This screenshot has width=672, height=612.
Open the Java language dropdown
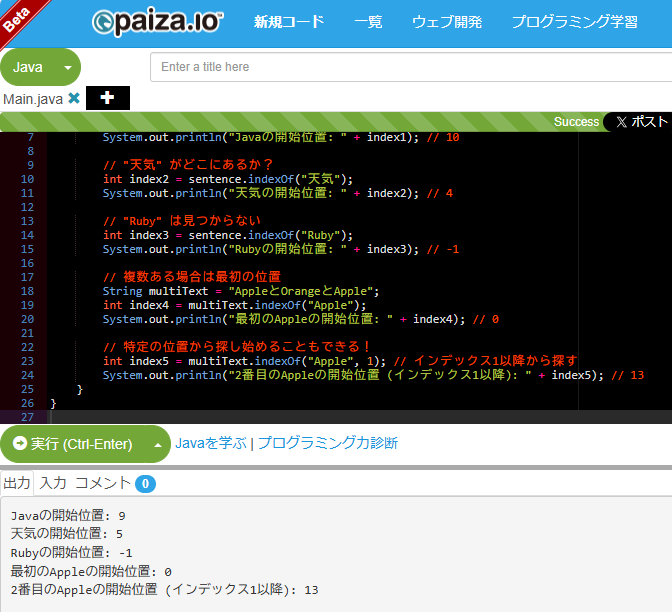40,67
